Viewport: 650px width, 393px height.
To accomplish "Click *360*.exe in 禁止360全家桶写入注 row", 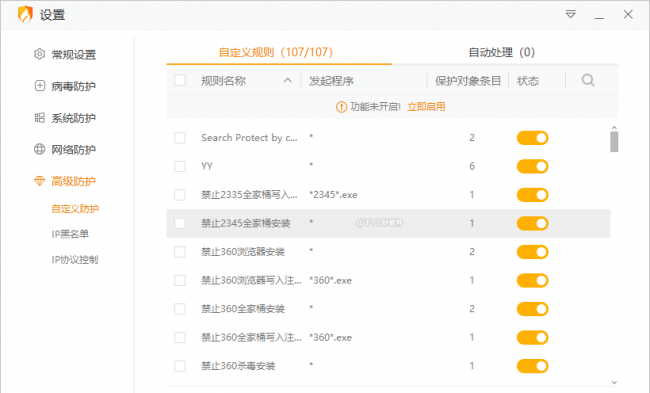I will click(x=330, y=337).
